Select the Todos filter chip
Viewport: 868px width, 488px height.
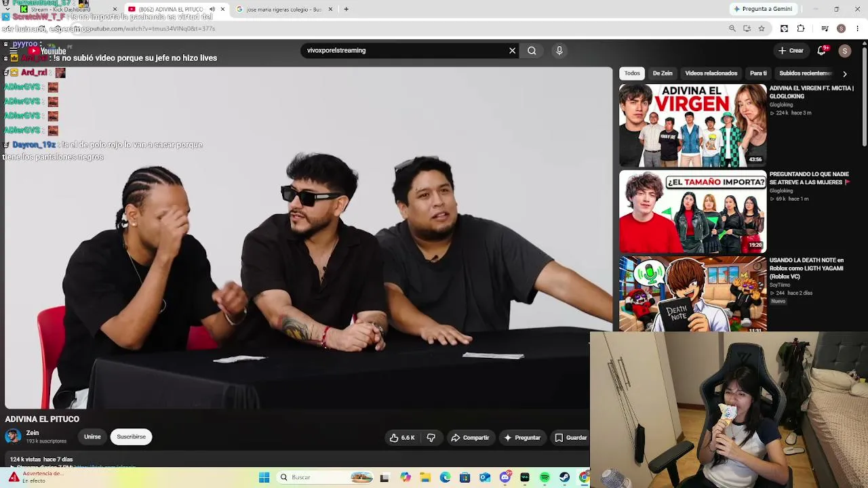[632, 73]
